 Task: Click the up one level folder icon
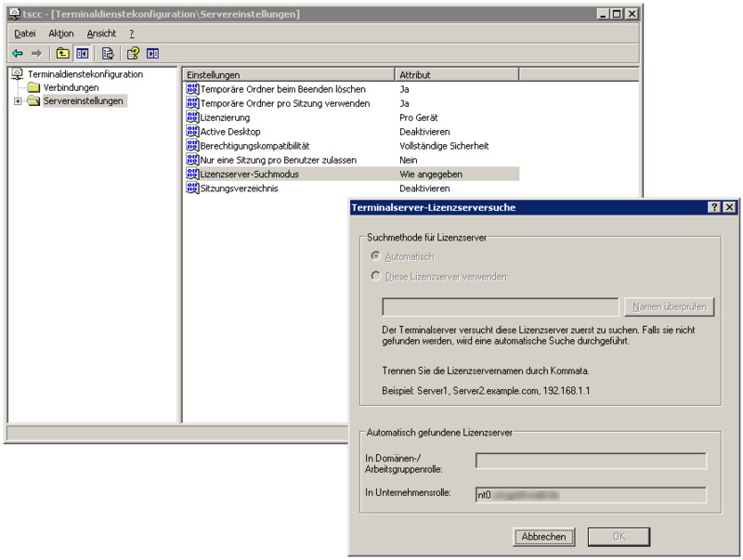click(x=60, y=53)
